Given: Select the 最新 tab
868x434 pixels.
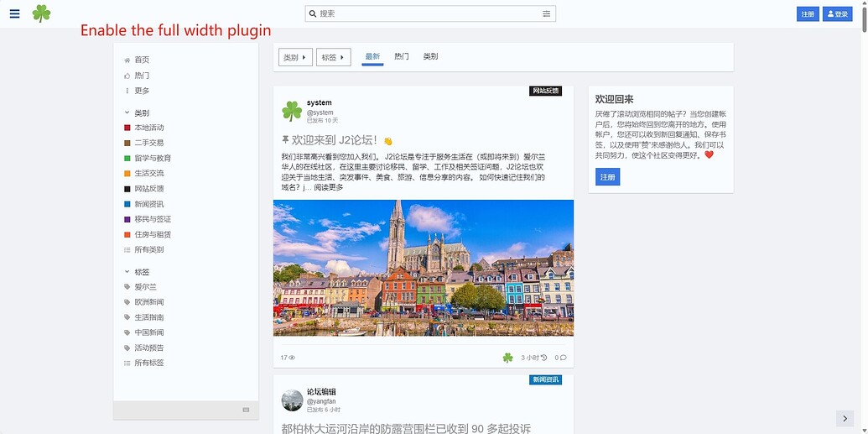Looking at the screenshot, I should pos(372,56).
